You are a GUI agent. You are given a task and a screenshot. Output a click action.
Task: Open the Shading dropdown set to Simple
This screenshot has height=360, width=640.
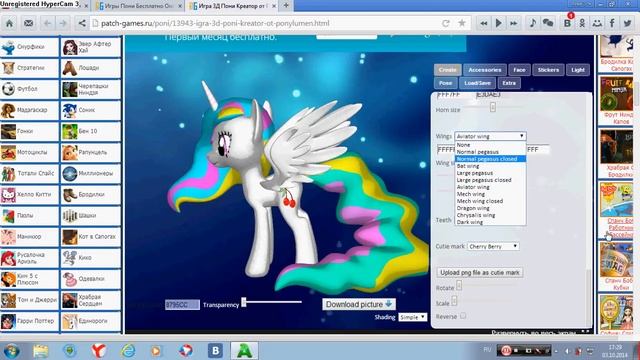412,317
